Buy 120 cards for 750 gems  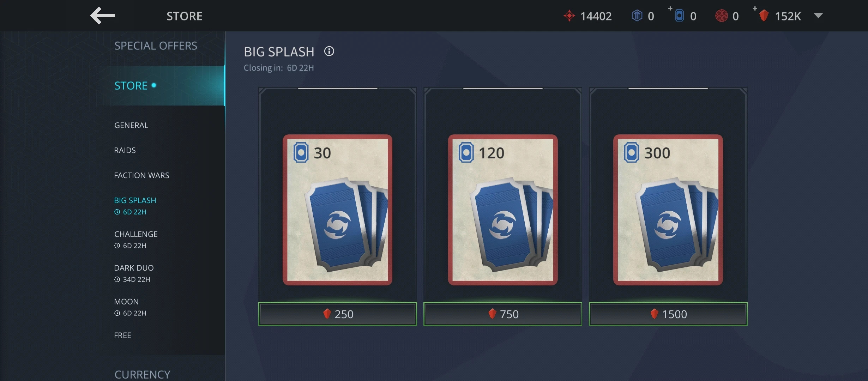pyautogui.click(x=503, y=314)
